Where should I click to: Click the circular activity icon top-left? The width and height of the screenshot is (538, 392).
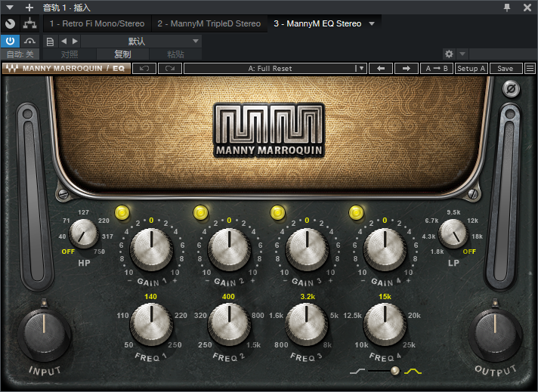coord(11,23)
